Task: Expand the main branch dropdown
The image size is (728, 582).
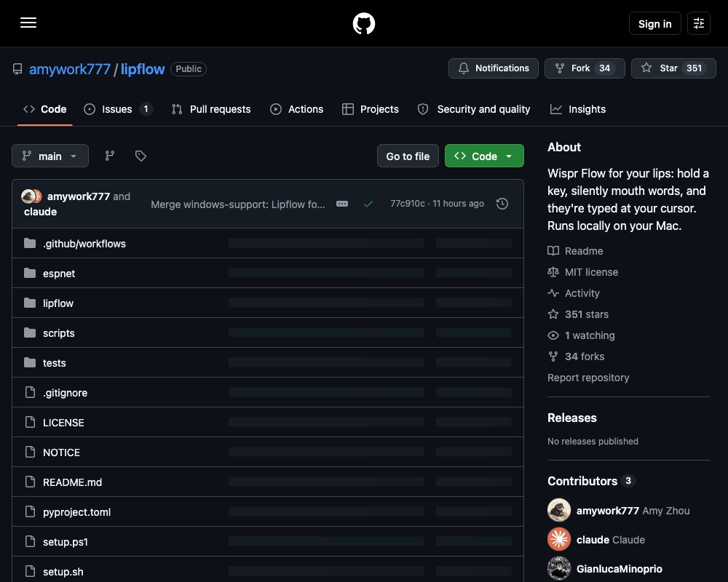Action: click(50, 156)
